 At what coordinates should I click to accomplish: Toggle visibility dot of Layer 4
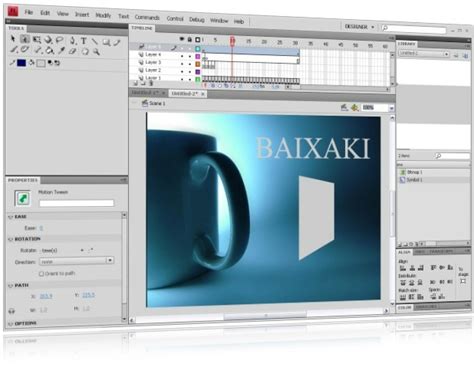coord(182,56)
